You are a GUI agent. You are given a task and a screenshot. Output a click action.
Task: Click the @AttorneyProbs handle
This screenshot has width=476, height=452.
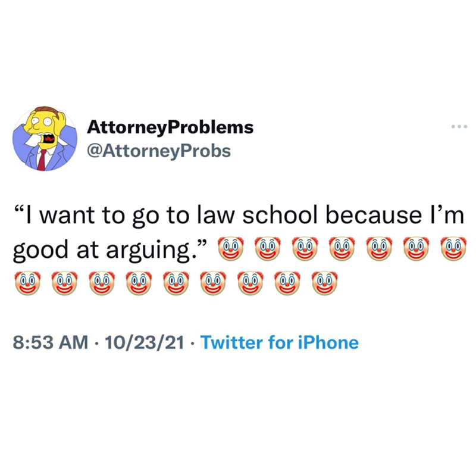[158, 151]
